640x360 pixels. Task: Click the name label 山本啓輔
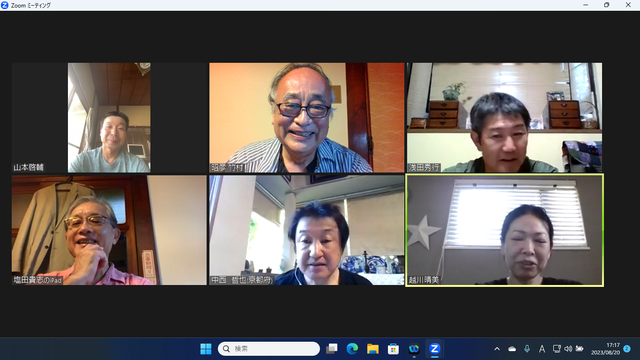click(x=28, y=167)
